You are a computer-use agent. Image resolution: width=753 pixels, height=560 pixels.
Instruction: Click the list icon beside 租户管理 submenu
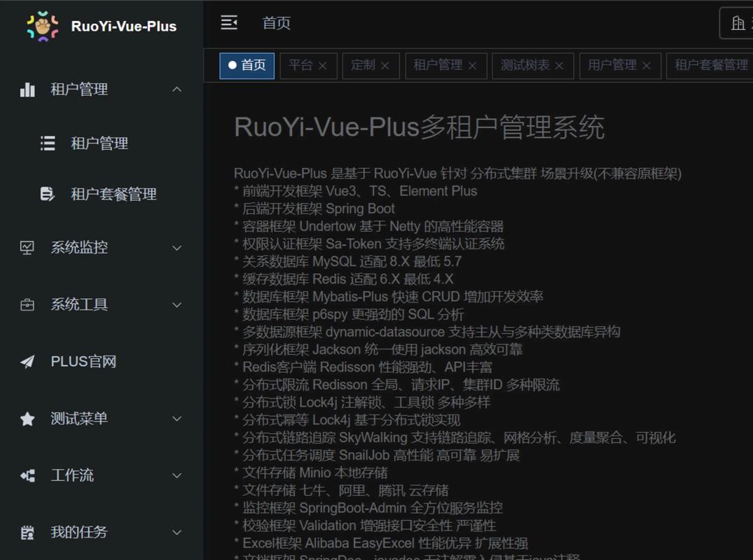[x=48, y=143]
